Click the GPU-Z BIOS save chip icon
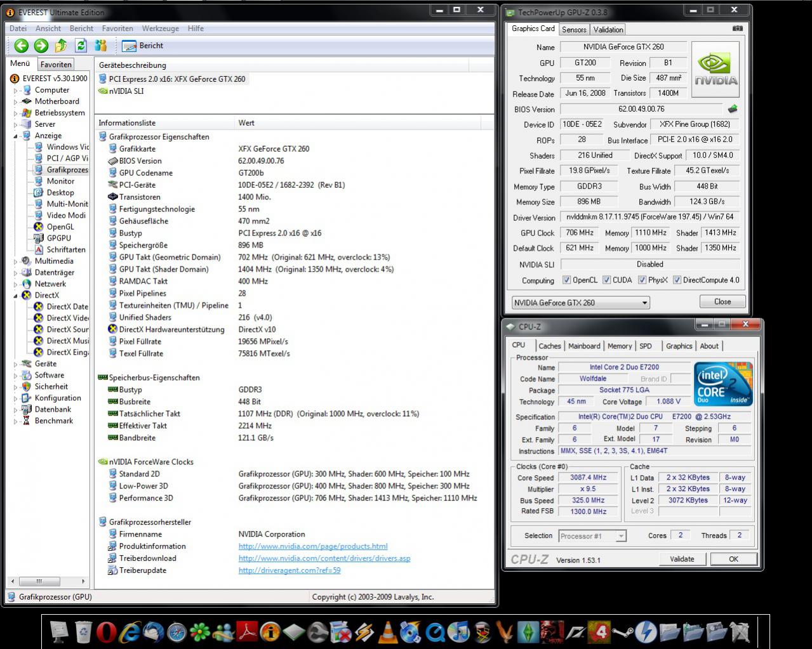812x649 pixels. point(733,109)
